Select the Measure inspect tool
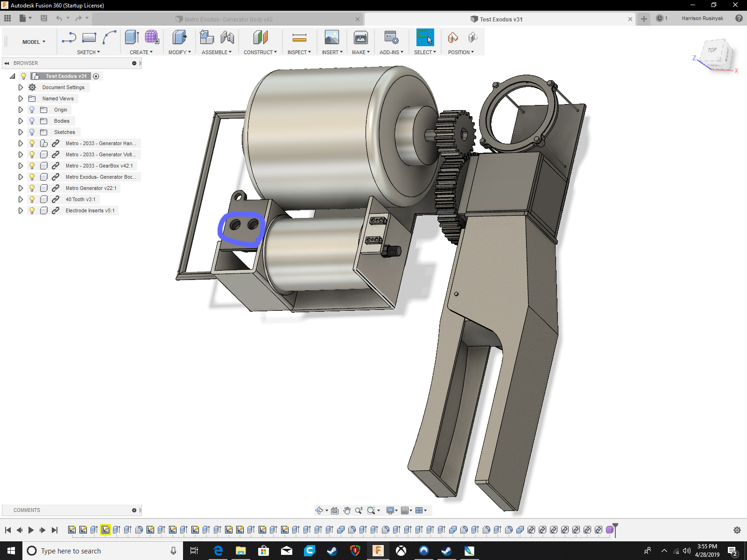This screenshot has height=560, width=747. point(299,37)
